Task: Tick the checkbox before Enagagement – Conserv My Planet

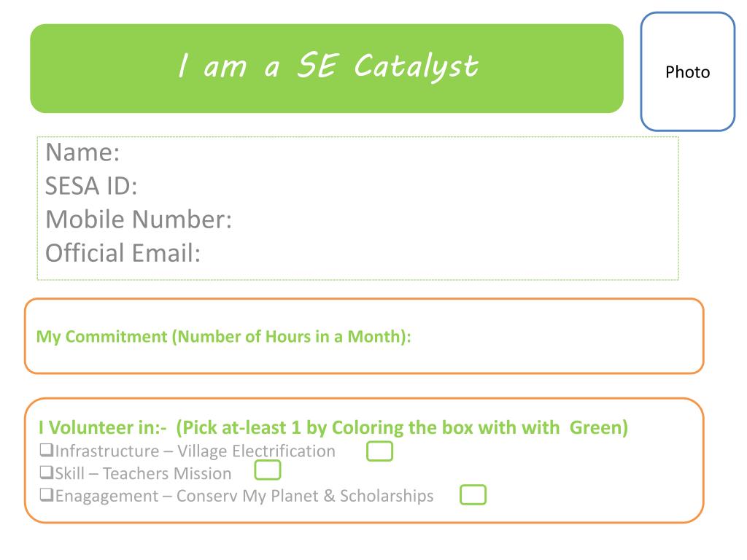Action: (x=46, y=495)
